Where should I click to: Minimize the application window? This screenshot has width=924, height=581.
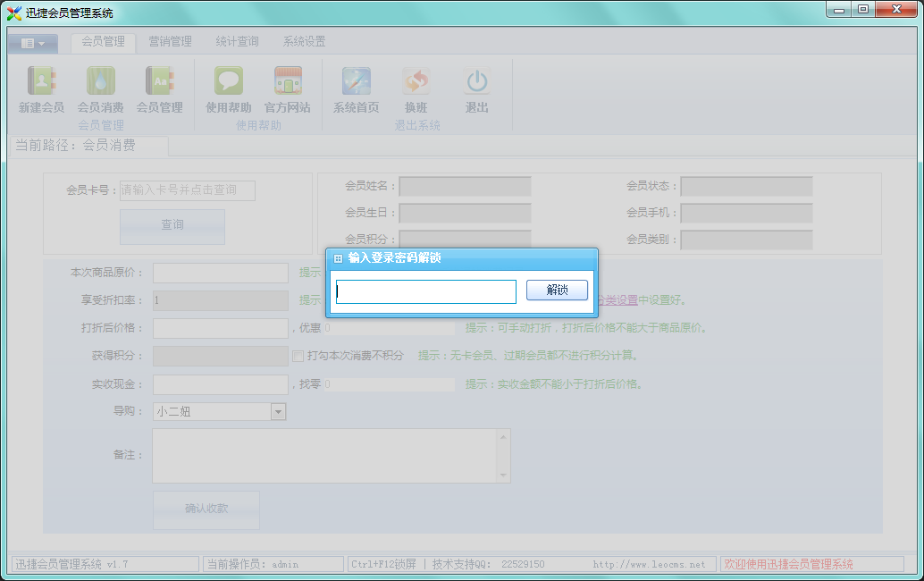pyautogui.click(x=839, y=10)
